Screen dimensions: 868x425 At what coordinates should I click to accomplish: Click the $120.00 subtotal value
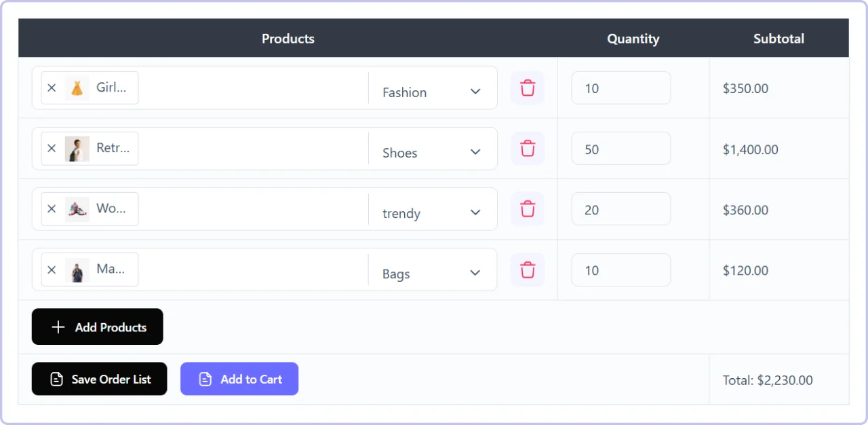(x=745, y=270)
